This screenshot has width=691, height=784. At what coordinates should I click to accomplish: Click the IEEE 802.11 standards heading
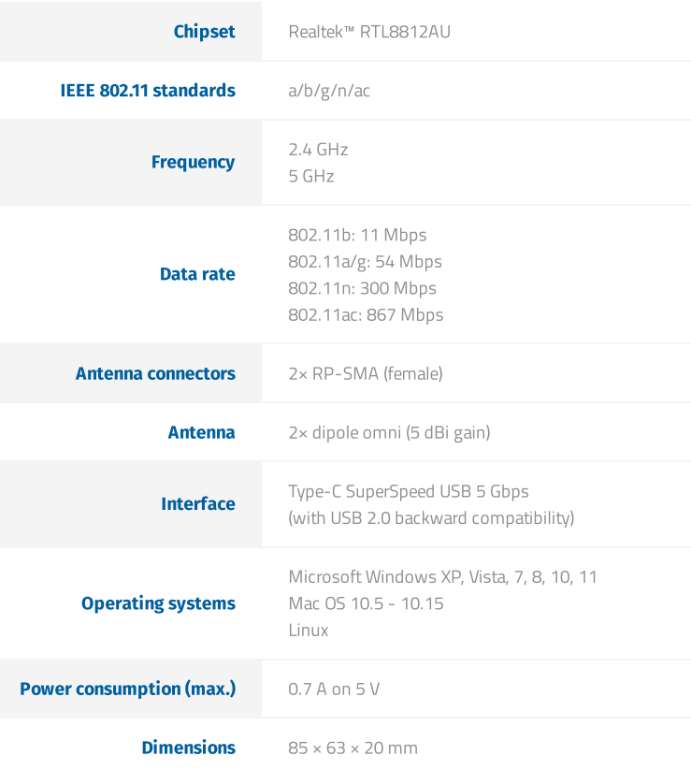point(148,91)
